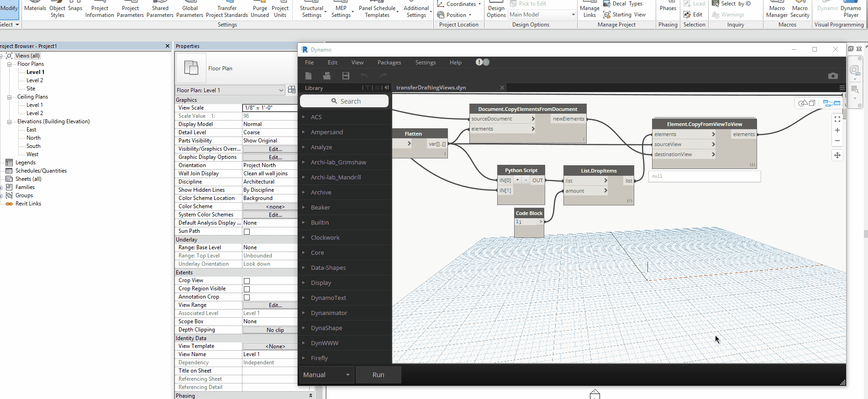The width and height of the screenshot is (868, 399).
Task: Switch to 3D background preview navigation
Action: point(806,103)
